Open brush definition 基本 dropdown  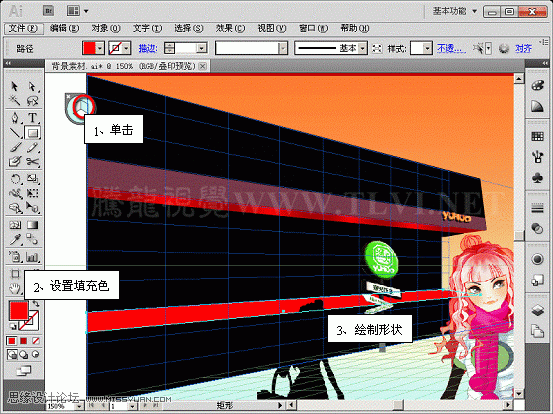(x=363, y=48)
